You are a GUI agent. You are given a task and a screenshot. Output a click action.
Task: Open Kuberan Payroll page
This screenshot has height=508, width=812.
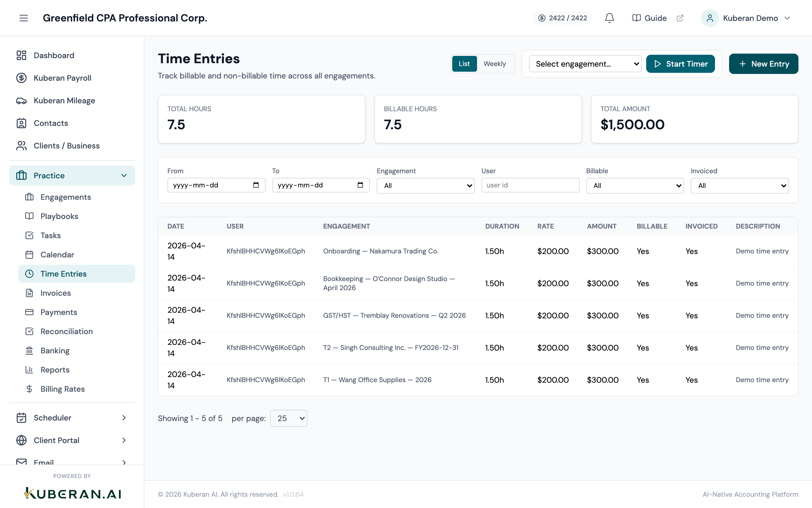tap(72, 78)
